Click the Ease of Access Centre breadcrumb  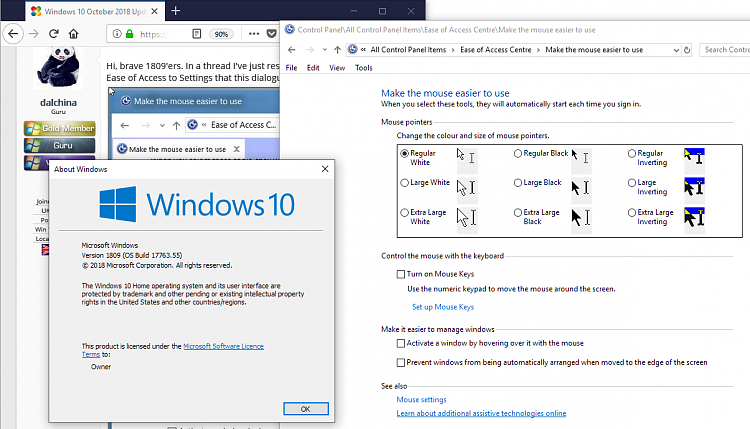496,50
